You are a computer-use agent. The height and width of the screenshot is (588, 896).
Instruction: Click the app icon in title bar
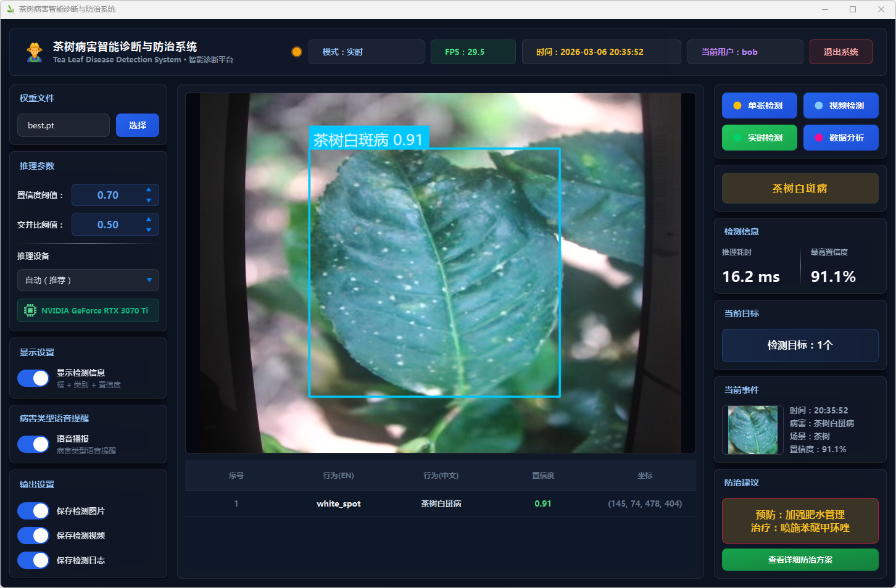10,9
